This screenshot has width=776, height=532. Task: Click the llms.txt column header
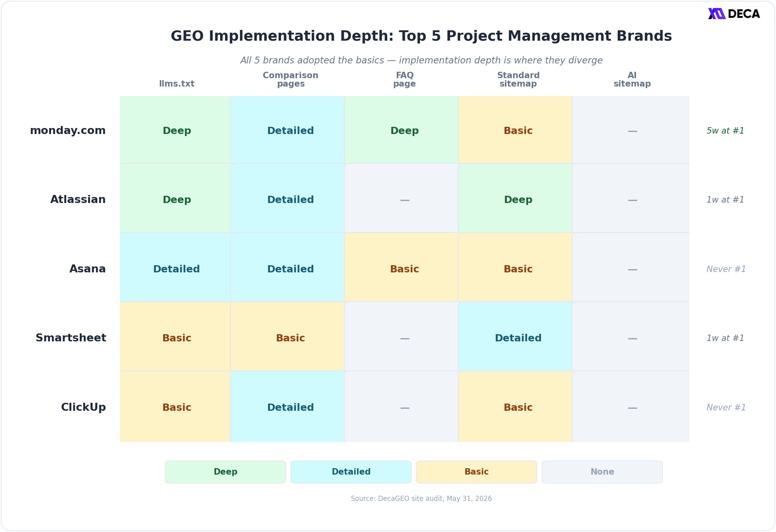pyautogui.click(x=177, y=84)
